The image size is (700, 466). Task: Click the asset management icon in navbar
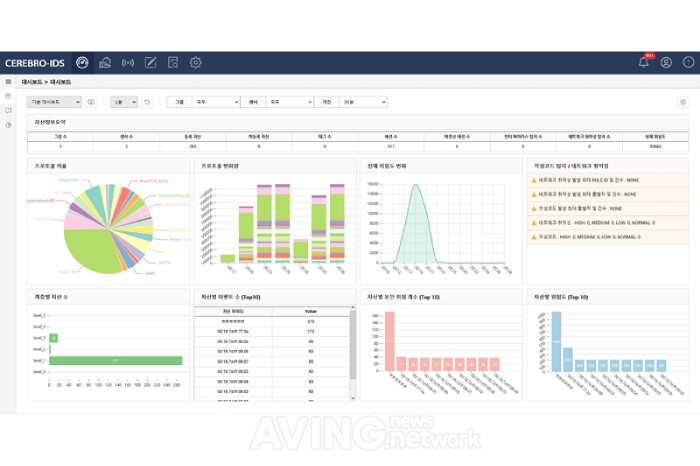pos(105,62)
